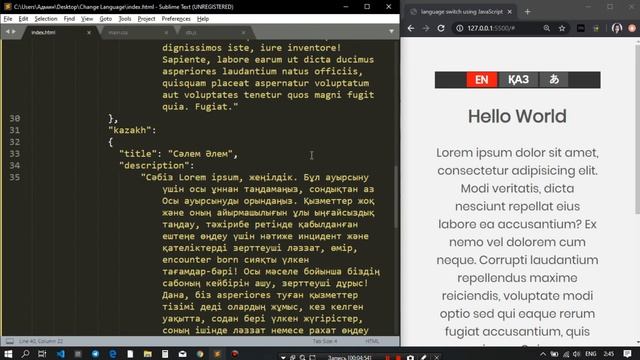Open Sublime tab list dropdown arrow
Image resolution: width=640 pixels, height=360 pixels.
[391, 31]
